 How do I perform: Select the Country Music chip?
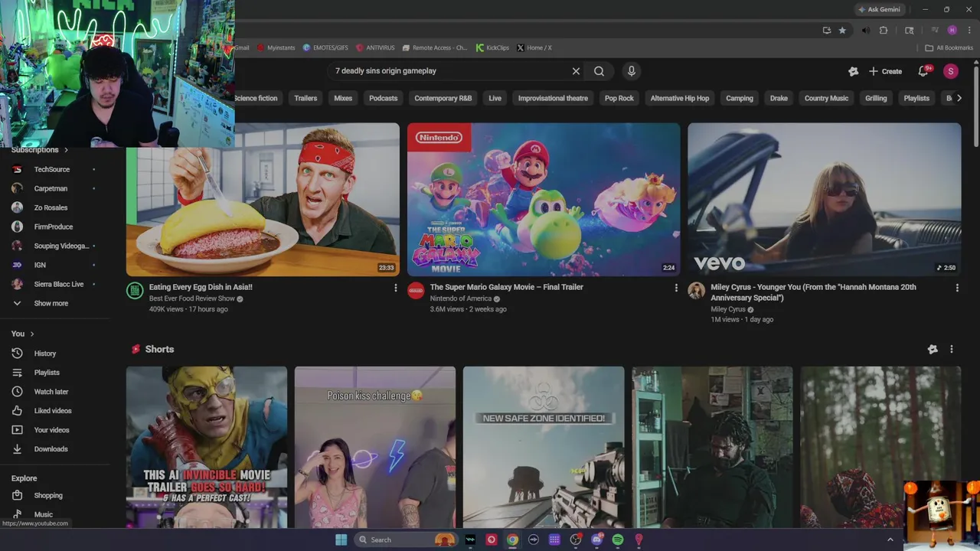coord(826,98)
